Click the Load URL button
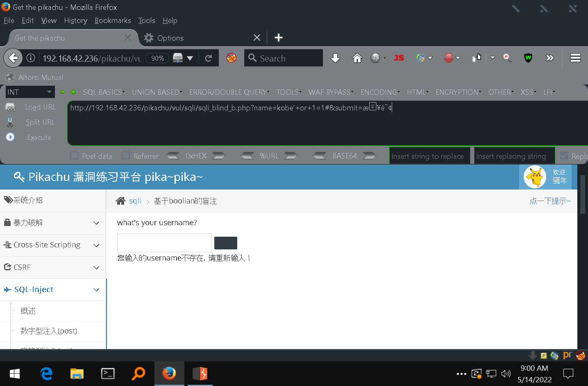This screenshot has height=386, width=588. (x=40, y=107)
